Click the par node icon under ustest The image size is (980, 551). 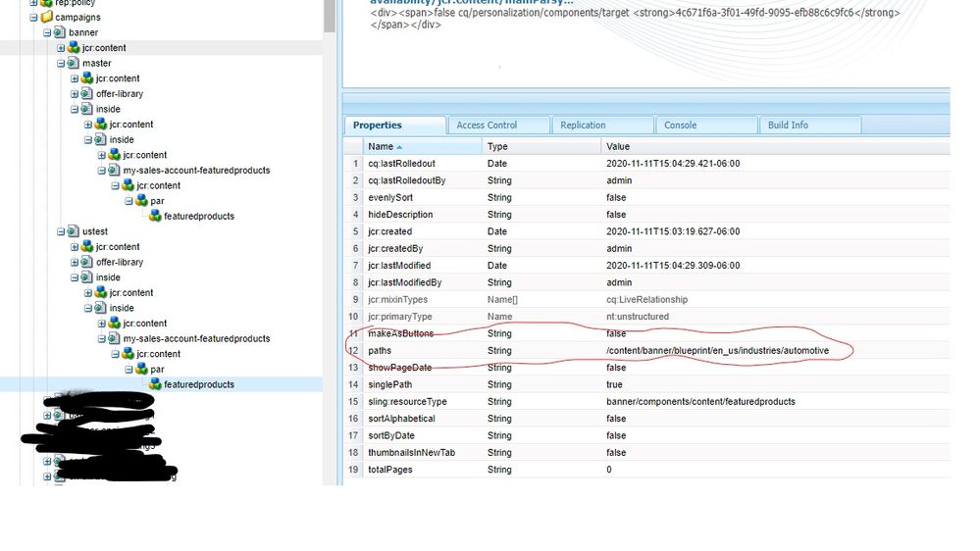coord(141,369)
